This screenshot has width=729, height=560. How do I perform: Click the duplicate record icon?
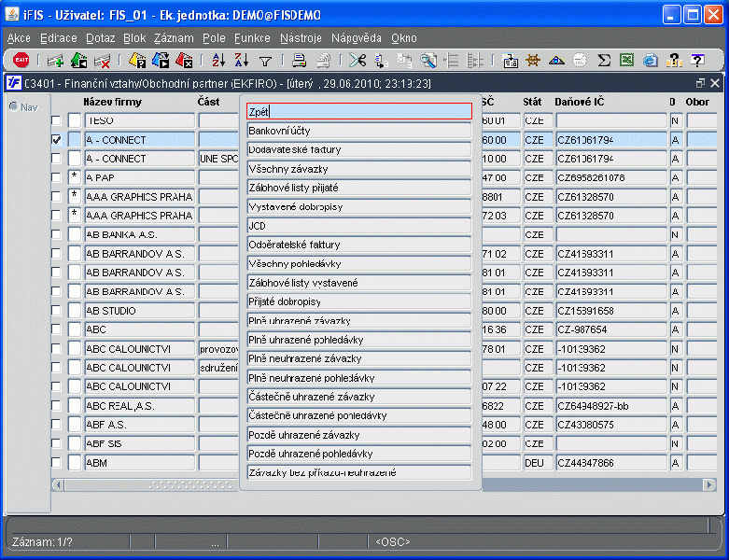tap(78, 61)
